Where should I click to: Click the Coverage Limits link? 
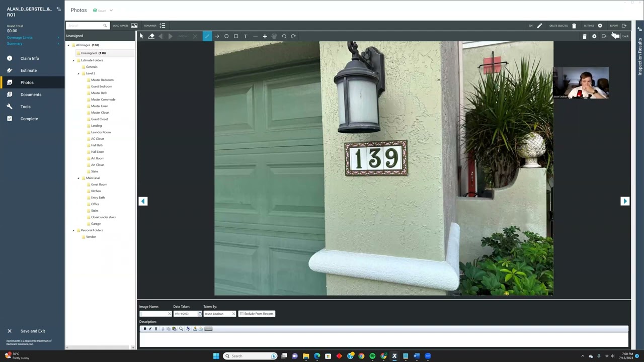pyautogui.click(x=20, y=38)
